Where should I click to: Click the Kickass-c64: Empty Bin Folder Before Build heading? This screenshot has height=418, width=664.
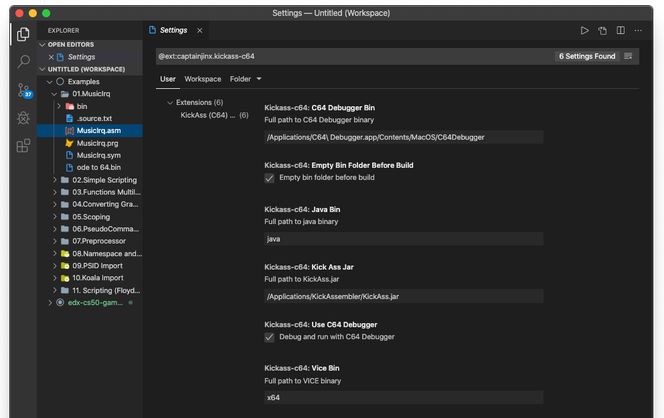[x=339, y=166]
